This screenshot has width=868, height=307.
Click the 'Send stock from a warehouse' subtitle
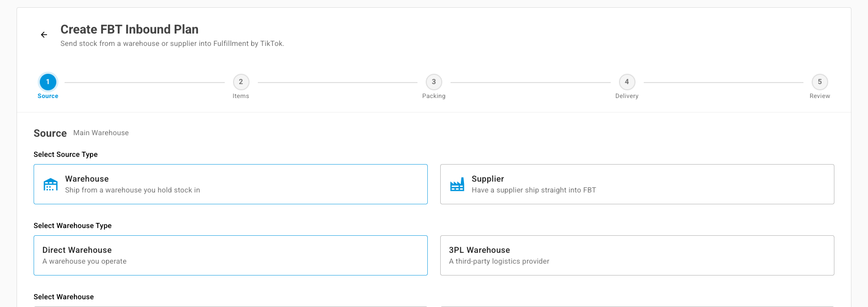tap(172, 43)
